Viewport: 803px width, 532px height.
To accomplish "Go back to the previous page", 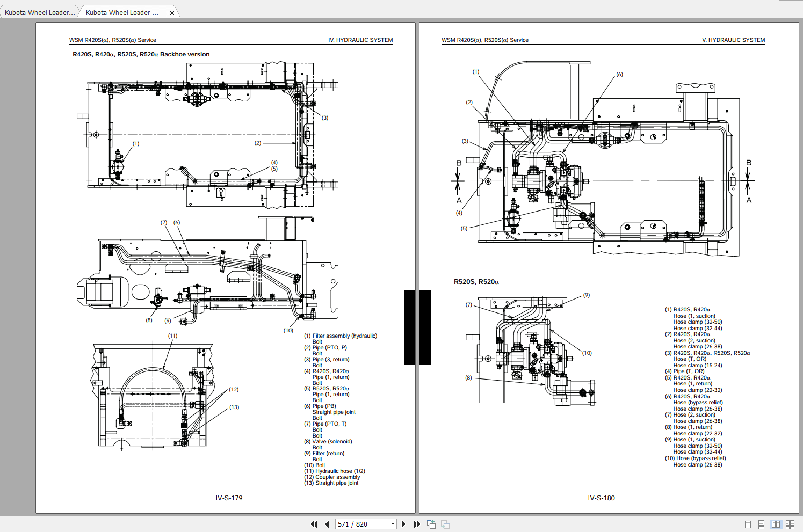I will click(x=327, y=524).
